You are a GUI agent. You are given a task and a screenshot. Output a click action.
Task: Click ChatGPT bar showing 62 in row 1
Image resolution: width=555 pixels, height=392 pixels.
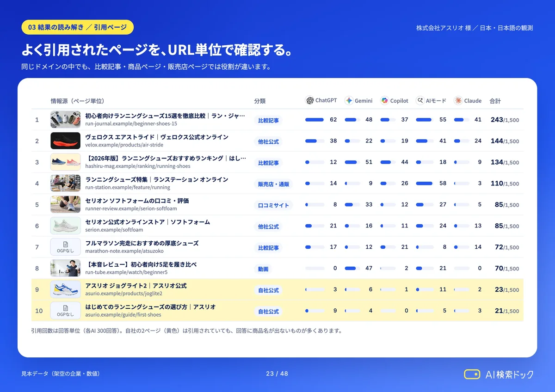[x=314, y=120]
